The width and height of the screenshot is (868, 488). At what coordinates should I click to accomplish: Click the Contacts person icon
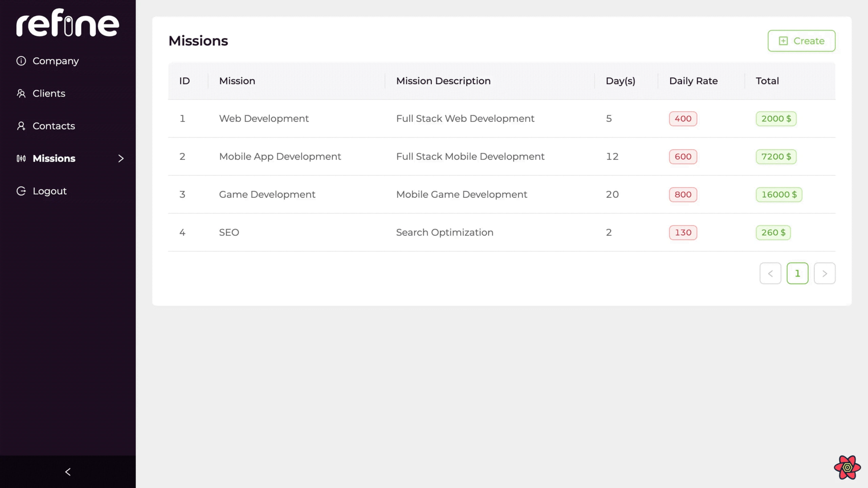pyautogui.click(x=21, y=126)
